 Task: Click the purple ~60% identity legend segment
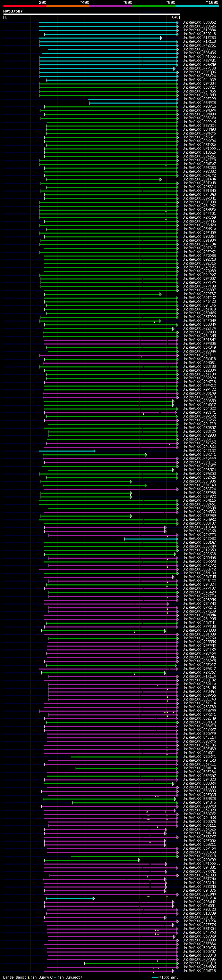coord(111,6)
